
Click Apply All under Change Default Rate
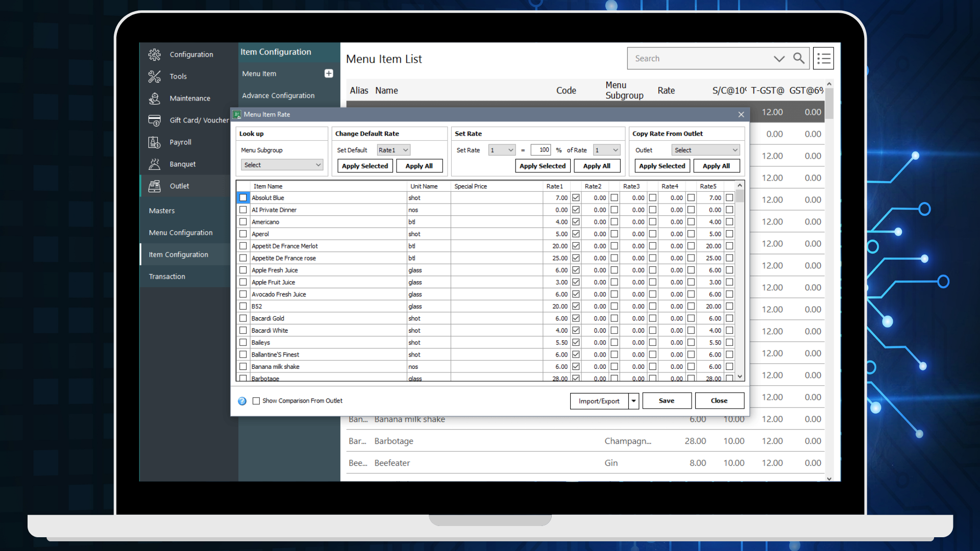point(419,166)
